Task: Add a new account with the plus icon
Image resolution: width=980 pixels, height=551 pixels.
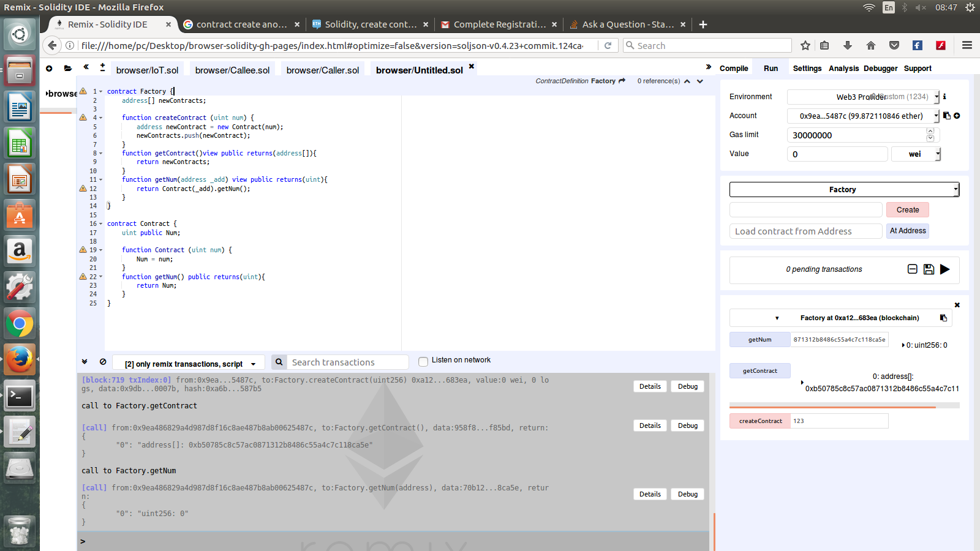Action: (957, 116)
